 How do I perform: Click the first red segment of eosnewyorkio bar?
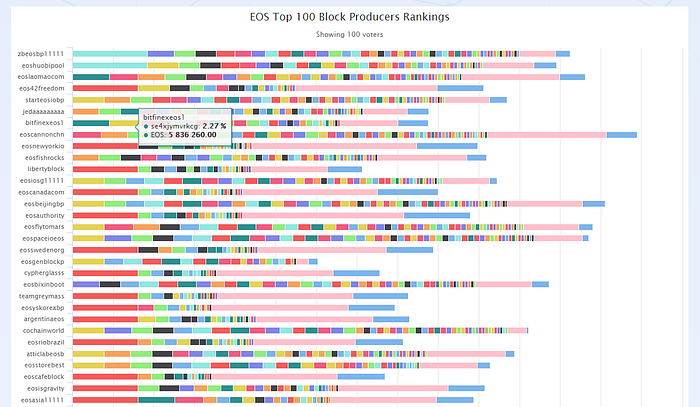click(x=105, y=146)
